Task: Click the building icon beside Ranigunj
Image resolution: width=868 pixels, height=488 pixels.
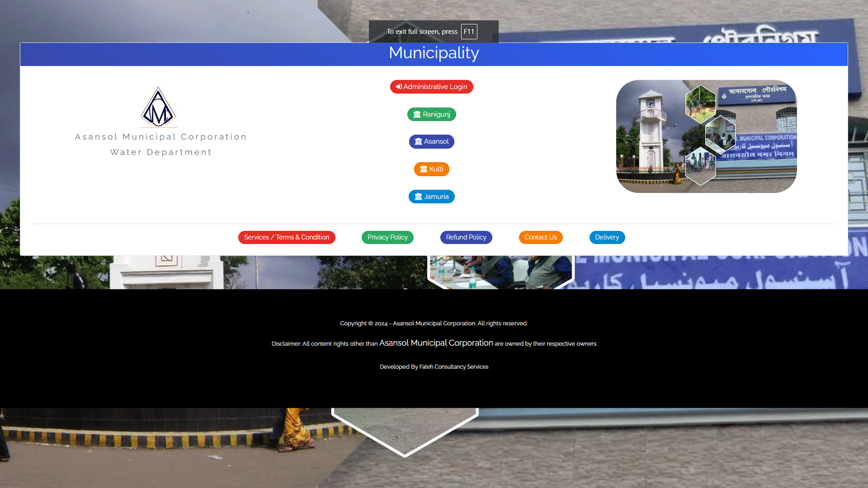Action: (417, 114)
